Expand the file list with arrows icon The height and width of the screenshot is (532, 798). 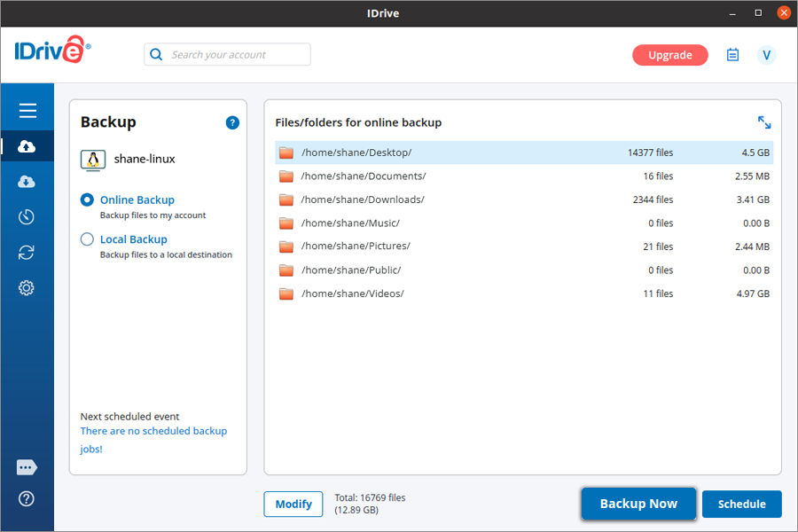764,122
